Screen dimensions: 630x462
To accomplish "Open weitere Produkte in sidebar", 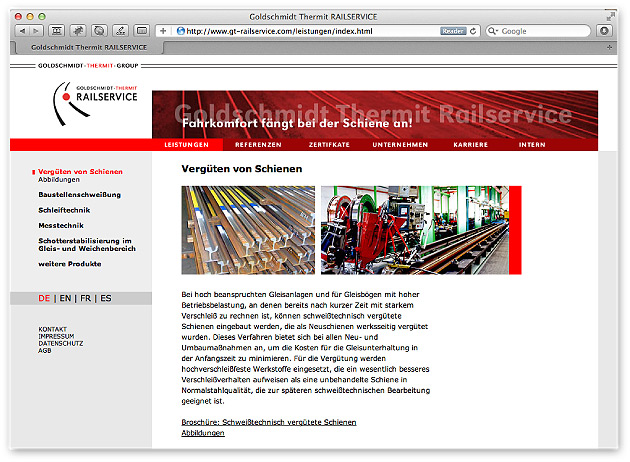I will tap(70, 264).
